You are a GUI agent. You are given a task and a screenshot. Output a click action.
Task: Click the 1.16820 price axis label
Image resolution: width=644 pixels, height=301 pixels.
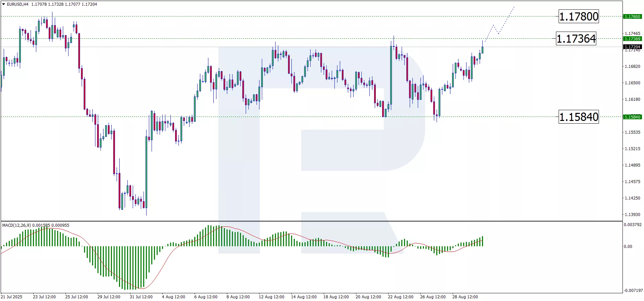coord(632,67)
